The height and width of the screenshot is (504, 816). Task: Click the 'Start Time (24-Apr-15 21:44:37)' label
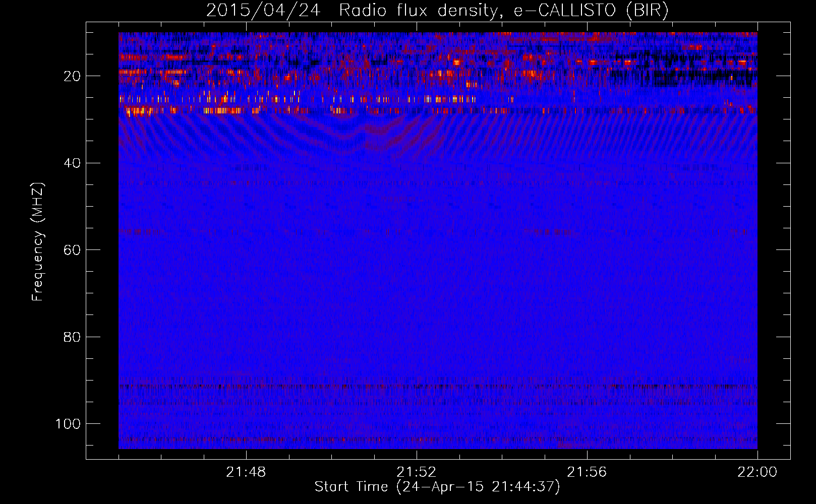[437, 487]
